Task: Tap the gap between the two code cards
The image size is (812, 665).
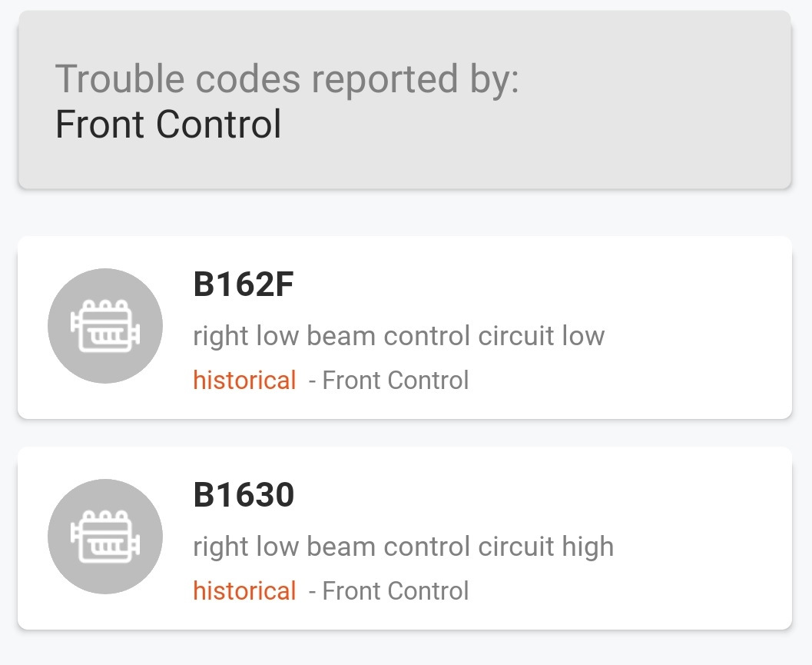Action: click(406, 433)
